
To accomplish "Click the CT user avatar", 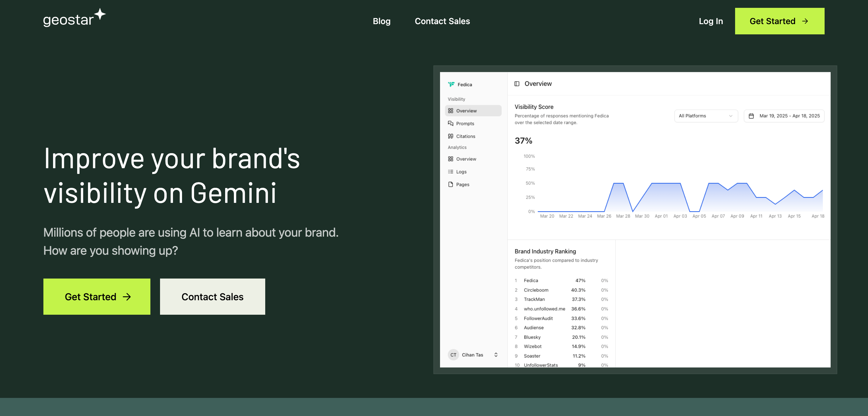I will click(453, 355).
